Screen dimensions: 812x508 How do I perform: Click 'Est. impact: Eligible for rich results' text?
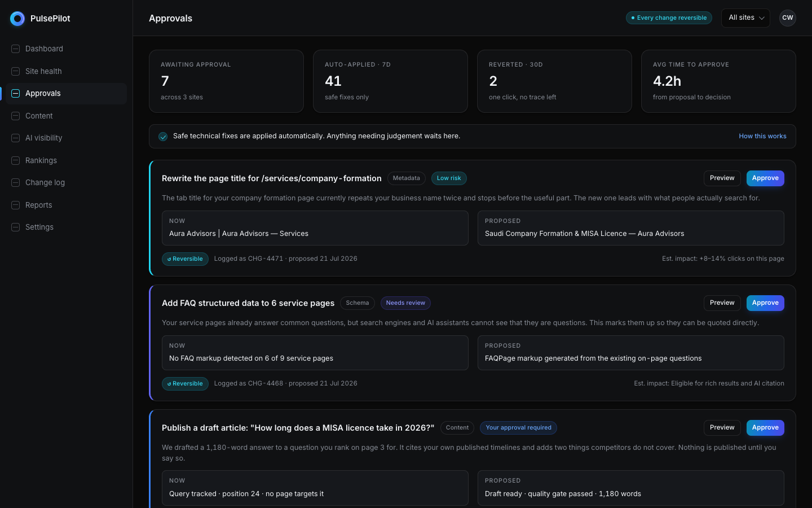pyautogui.click(x=709, y=383)
